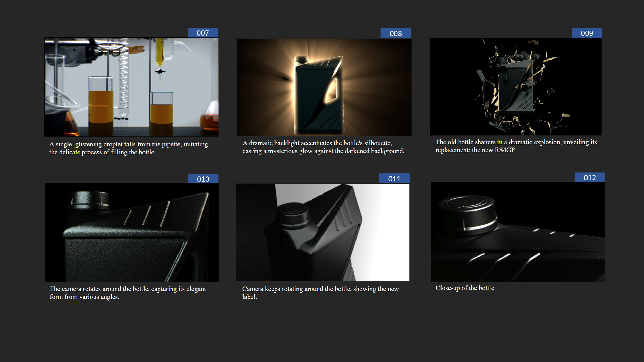Select 'camera rotates around the bottle' caption
Viewport: 644px width, 362px height.
(128, 293)
